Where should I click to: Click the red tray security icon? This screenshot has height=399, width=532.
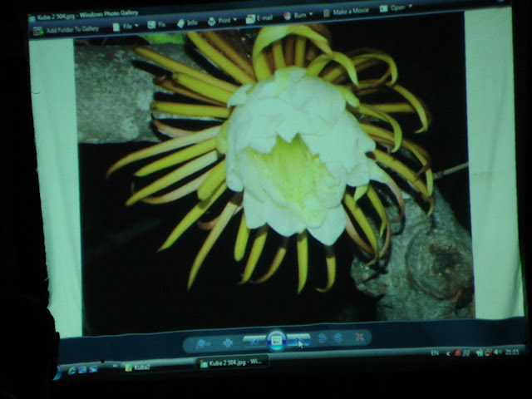click(x=457, y=353)
